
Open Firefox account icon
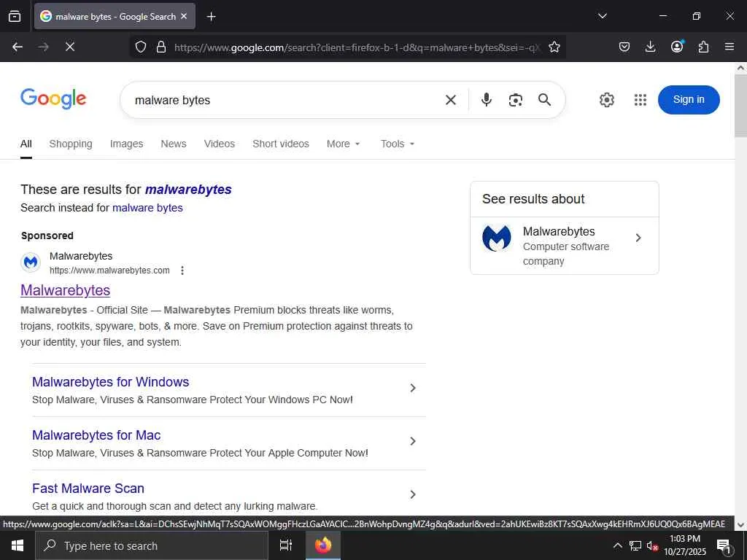coord(677,46)
